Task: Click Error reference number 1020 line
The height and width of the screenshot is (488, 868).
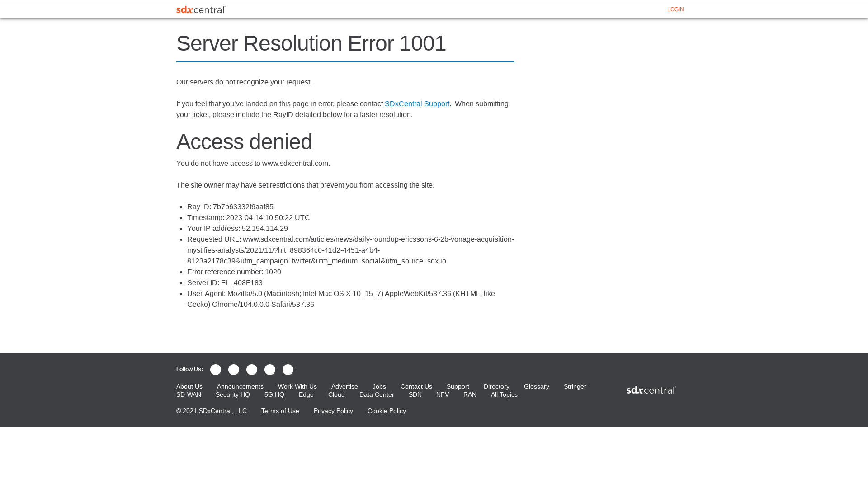Action: (x=234, y=272)
